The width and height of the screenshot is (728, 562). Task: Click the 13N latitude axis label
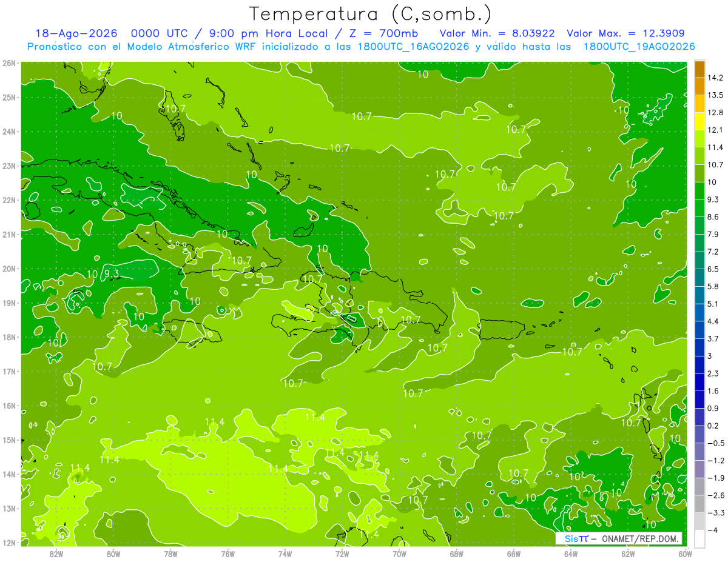coord(10,508)
